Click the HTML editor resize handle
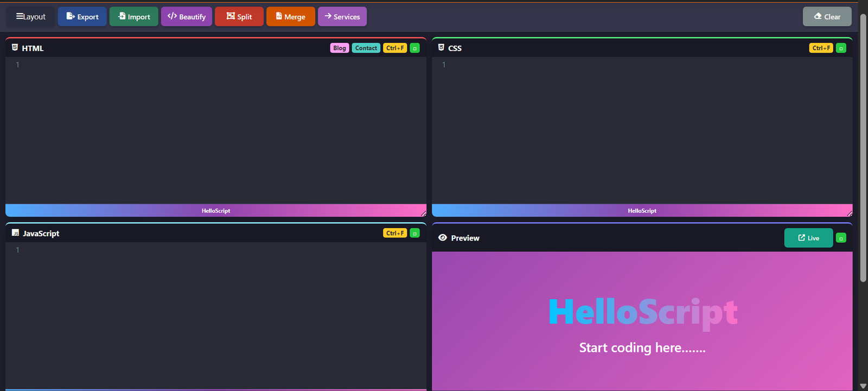Image resolution: width=868 pixels, height=391 pixels. pos(424,213)
